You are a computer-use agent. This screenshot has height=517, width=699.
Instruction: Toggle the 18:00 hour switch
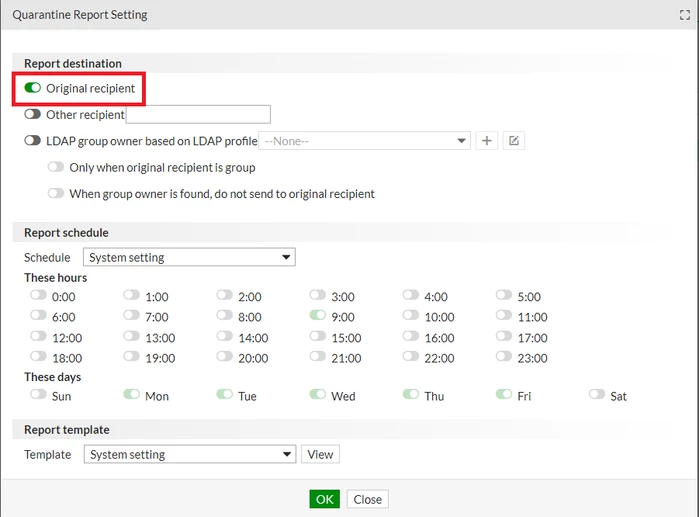(38, 356)
